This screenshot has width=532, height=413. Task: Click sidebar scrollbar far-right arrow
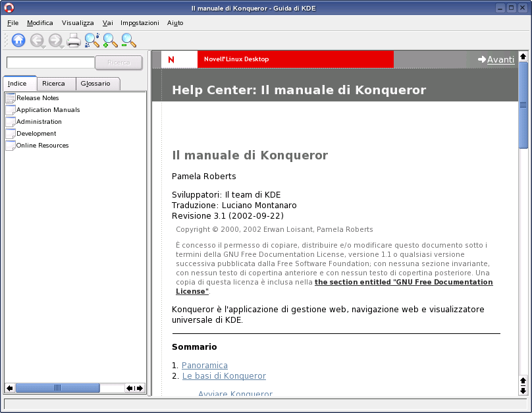pos(140,388)
